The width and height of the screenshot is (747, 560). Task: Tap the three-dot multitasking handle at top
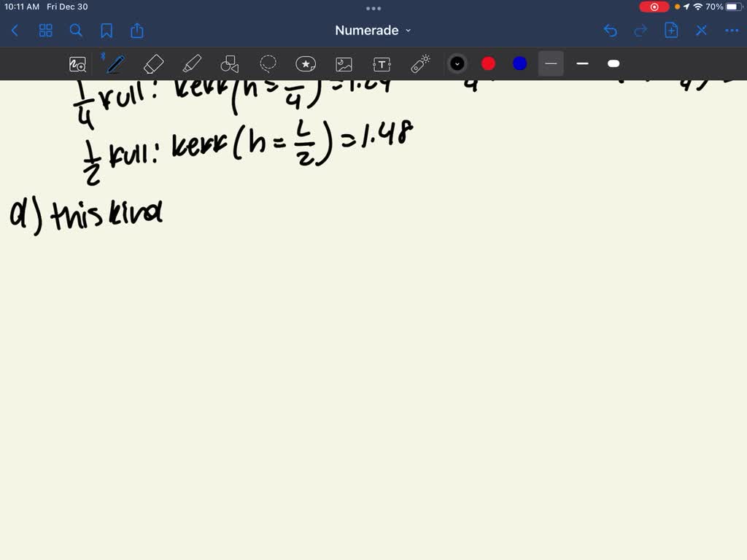coord(373,9)
